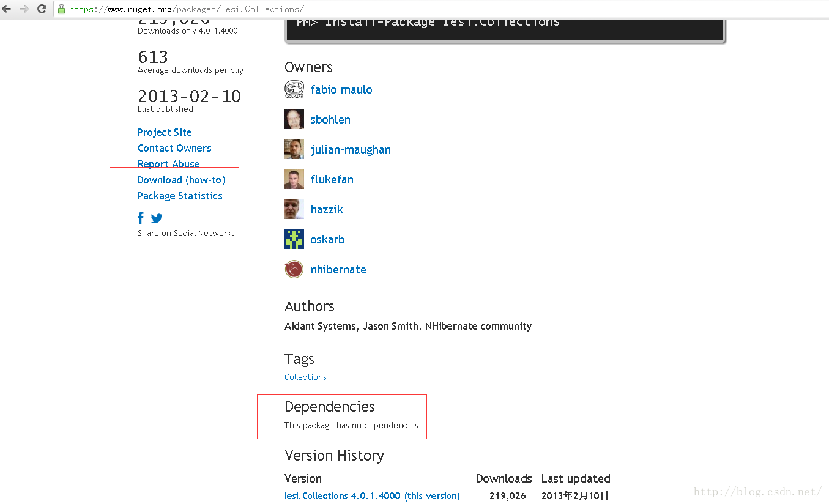This screenshot has height=504, width=829.
Task: Click the Report Abuse link
Action: coord(168,164)
